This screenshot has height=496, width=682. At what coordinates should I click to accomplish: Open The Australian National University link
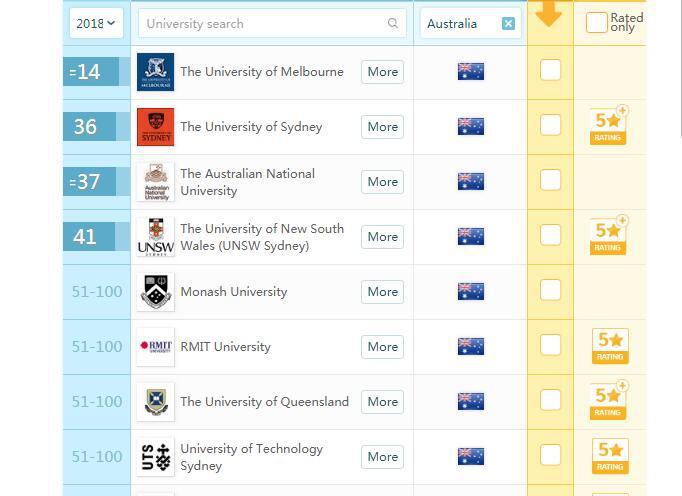tap(247, 182)
